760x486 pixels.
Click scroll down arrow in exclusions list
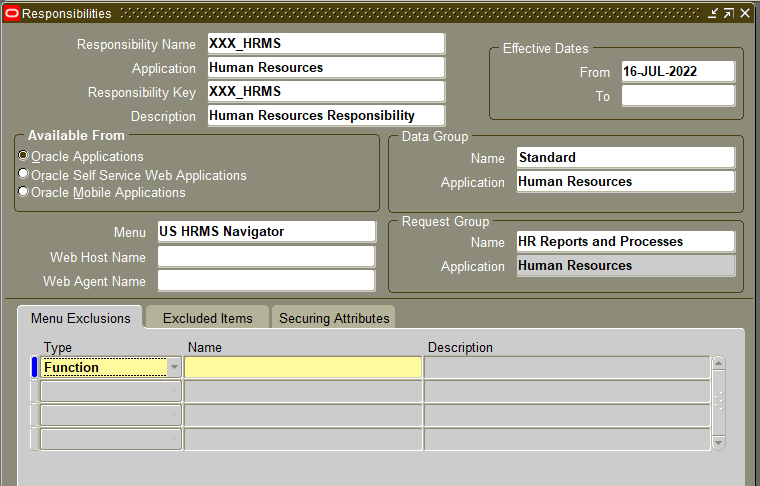(718, 443)
